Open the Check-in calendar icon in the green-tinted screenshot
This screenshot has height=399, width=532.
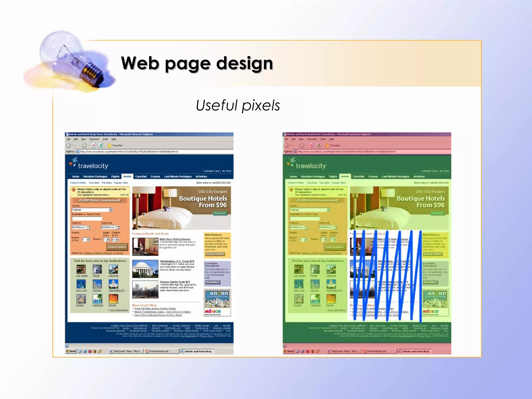[306, 228]
